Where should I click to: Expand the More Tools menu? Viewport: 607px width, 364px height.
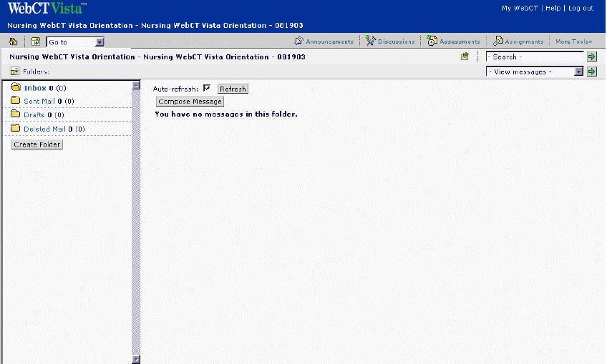pos(573,41)
